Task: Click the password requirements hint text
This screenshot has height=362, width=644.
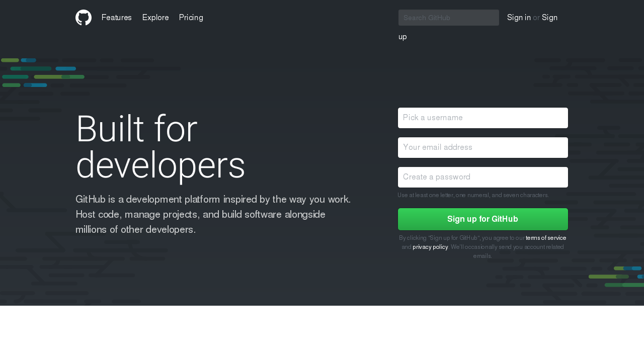Action: 473,195
